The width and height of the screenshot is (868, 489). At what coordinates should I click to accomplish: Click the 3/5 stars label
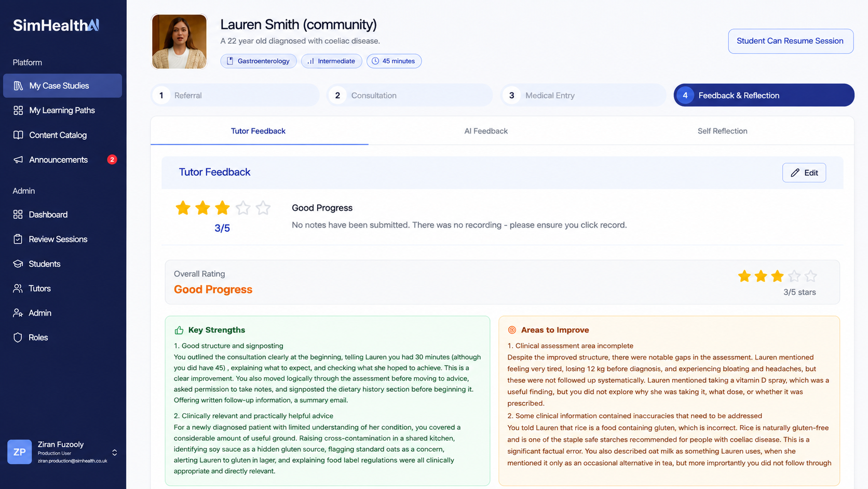pyautogui.click(x=799, y=293)
